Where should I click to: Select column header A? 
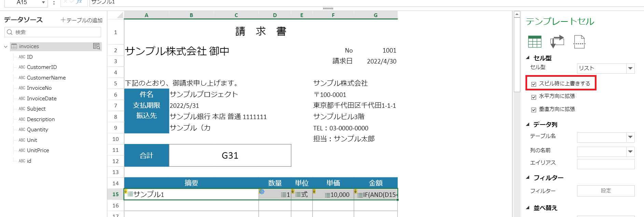pos(147,15)
